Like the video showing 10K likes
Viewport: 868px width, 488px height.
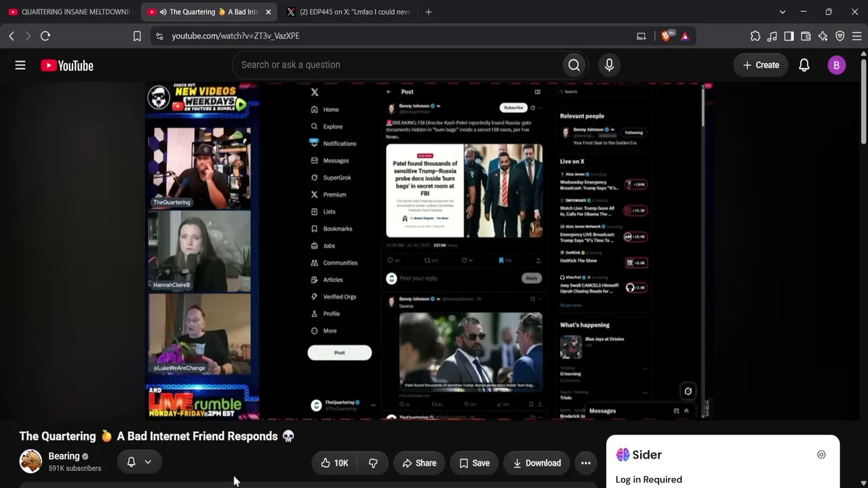click(x=335, y=463)
